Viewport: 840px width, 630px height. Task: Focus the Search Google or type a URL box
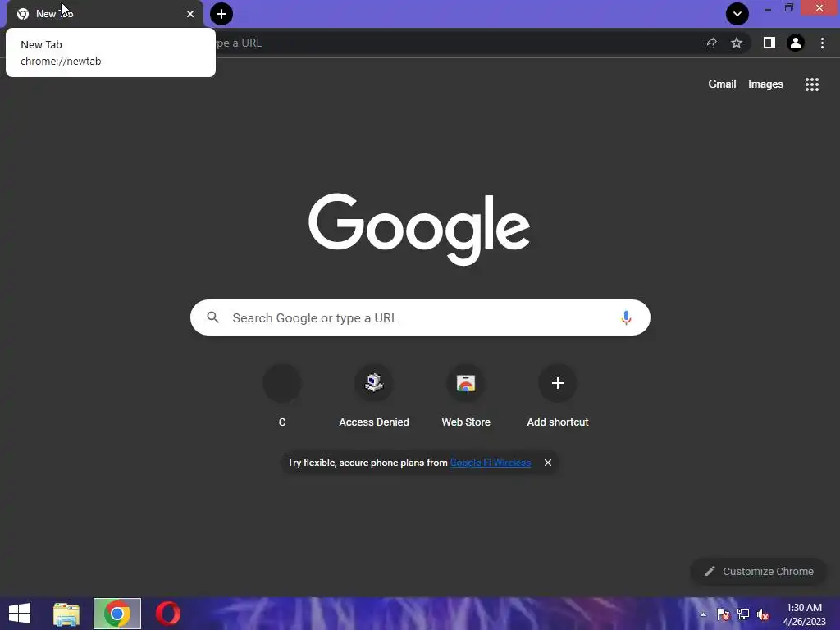click(420, 317)
